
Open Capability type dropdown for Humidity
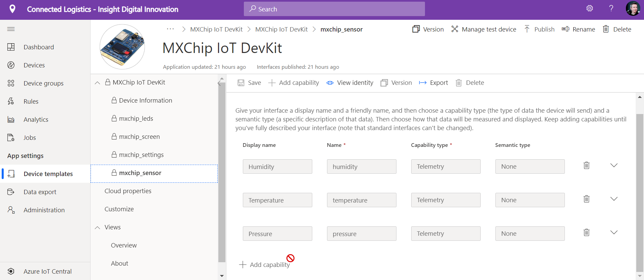click(x=446, y=167)
